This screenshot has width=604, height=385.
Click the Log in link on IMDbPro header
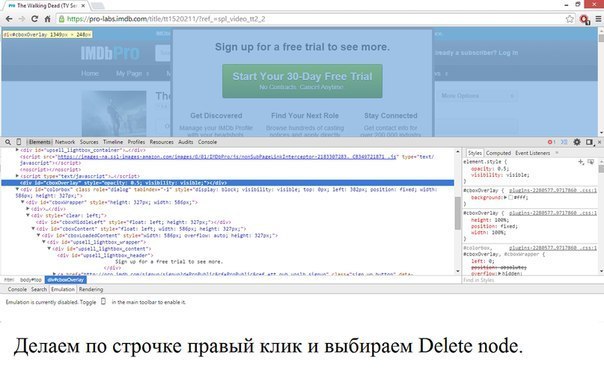508,53
